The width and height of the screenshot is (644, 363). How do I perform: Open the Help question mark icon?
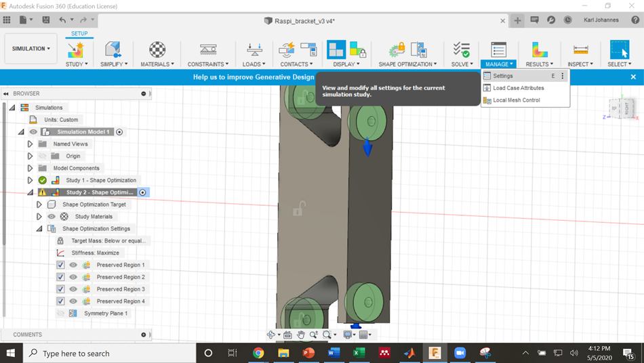click(635, 20)
